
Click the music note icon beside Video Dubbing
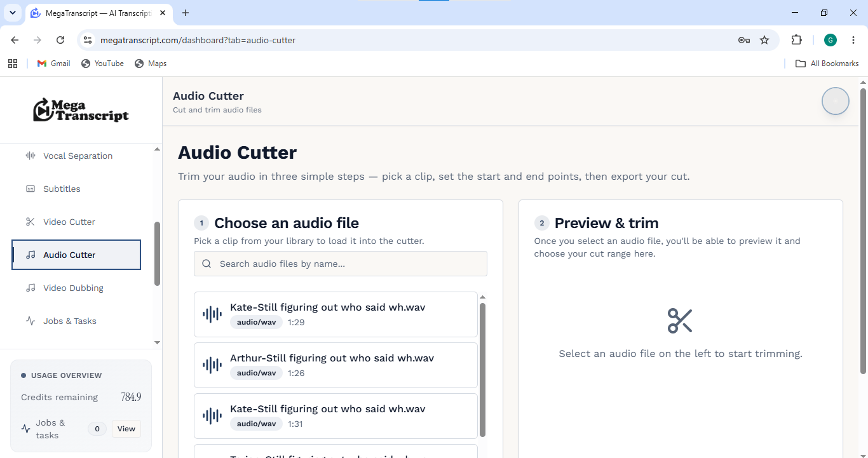point(31,288)
